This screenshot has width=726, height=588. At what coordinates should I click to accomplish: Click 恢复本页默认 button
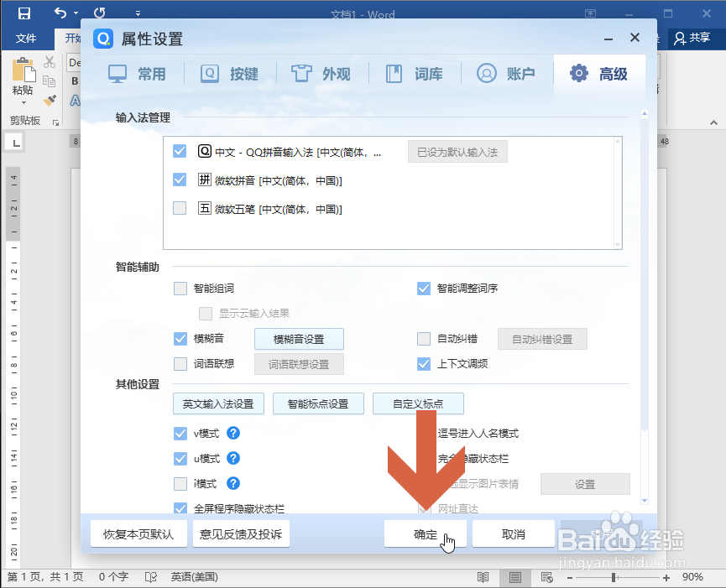138,533
